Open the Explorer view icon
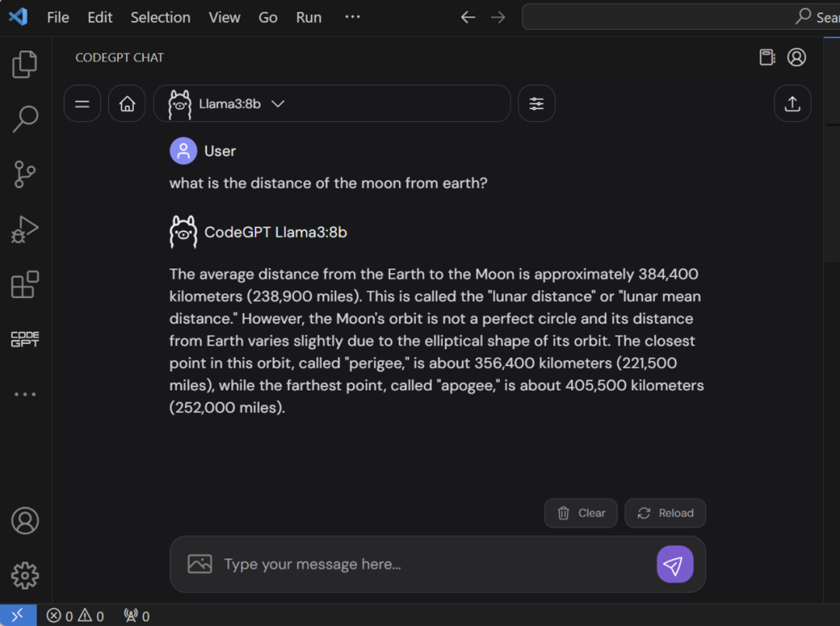Screen dimensions: 840x626 click(25, 65)
